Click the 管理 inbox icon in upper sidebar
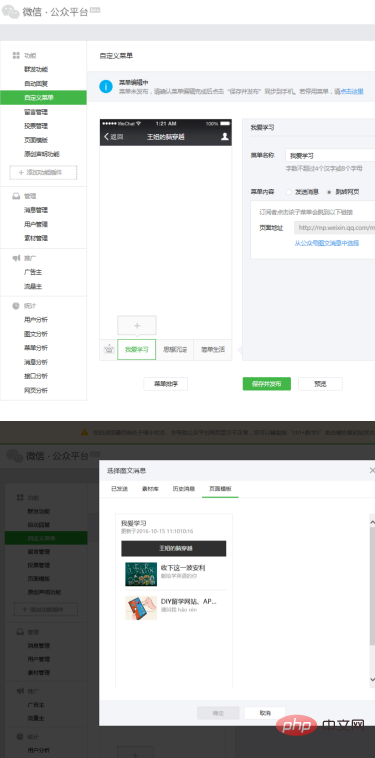 pyautogui.click(x=16, y=196)
